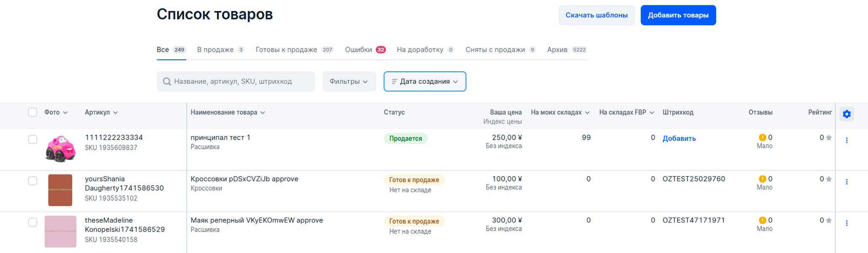
Task: Click reviews warning icon in Кроссовки row
Action: (763, 179)
